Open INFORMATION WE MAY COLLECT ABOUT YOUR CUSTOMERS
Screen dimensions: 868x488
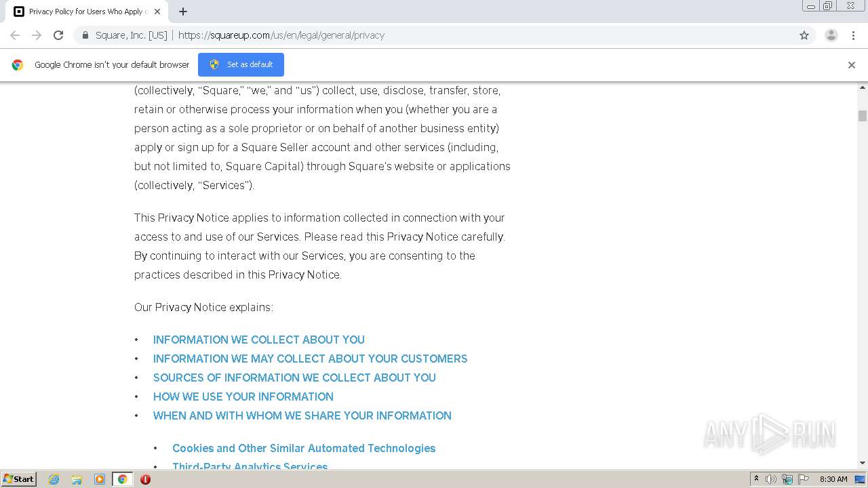pos(310,359)
